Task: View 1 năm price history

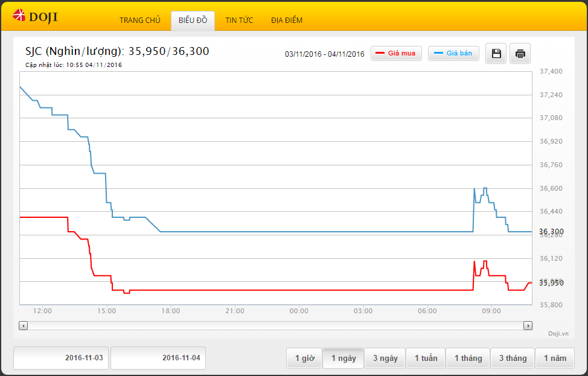Action: click(x=555, y=358)
